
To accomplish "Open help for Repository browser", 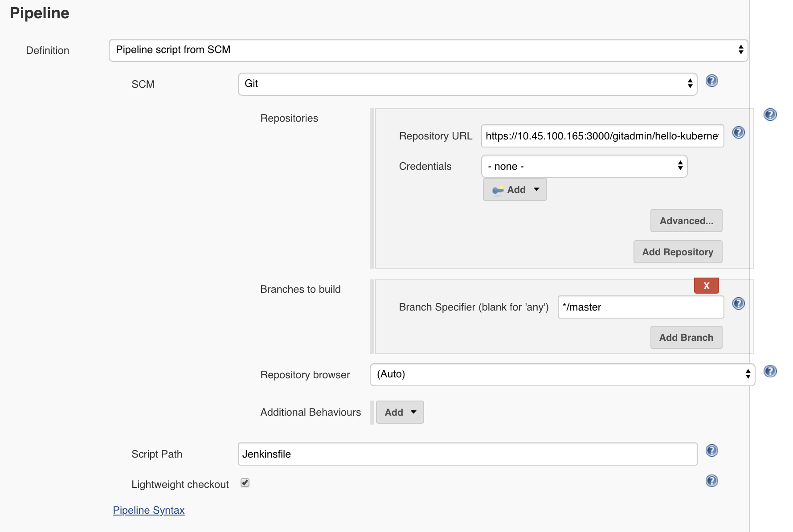I will [x=770, y=371].
